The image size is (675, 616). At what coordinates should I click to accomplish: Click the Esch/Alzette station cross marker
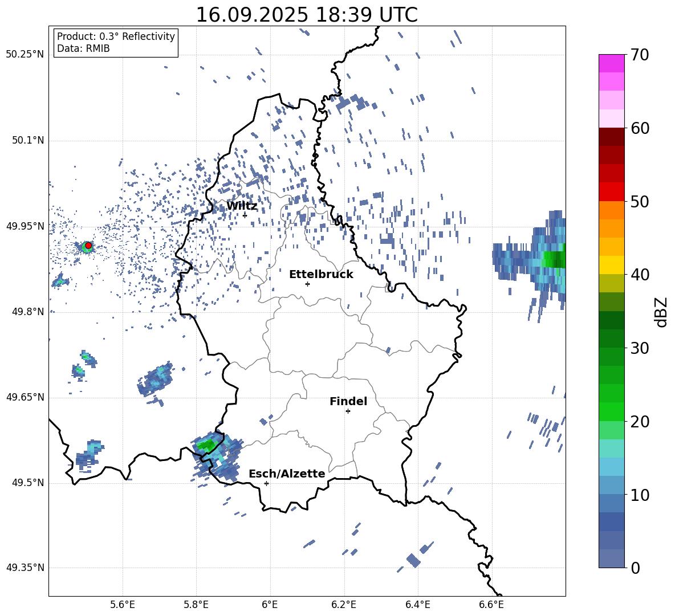[x=266, y=483]
